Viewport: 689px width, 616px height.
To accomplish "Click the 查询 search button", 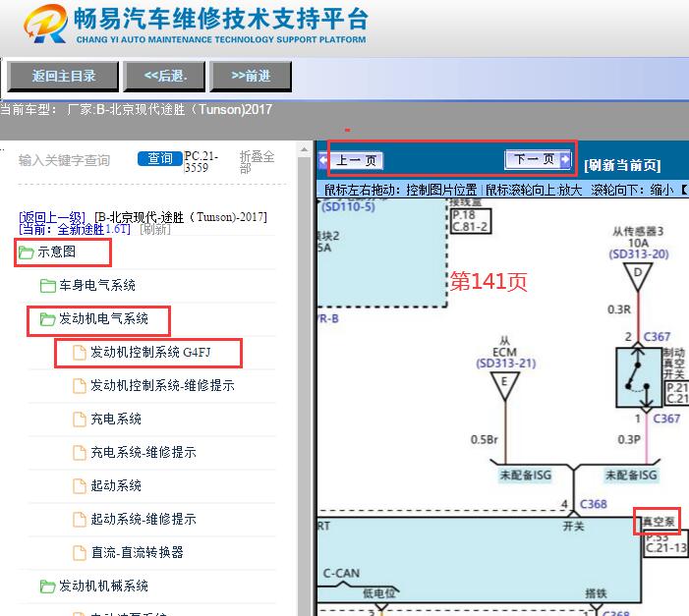I will (x=159, y=158).
